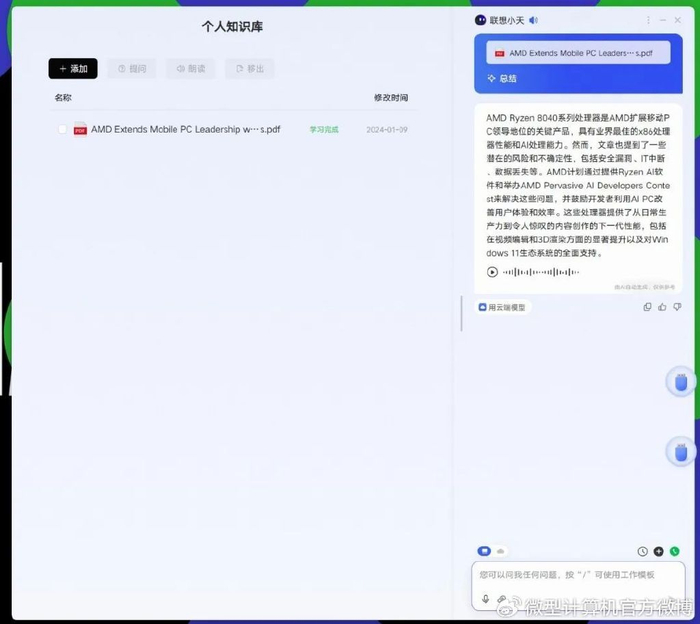Screen dimensions: 700x624
Task: Click the 添加 (add) button
Action: pos(73,68)
